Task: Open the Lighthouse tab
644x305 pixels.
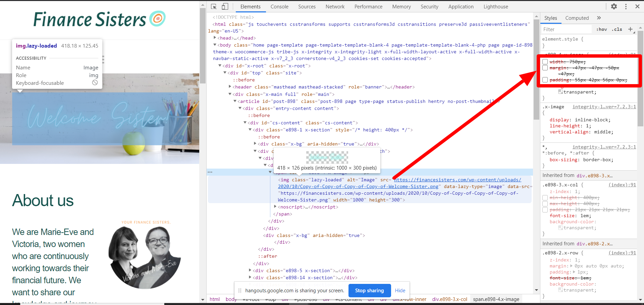Action: (496, 6)
